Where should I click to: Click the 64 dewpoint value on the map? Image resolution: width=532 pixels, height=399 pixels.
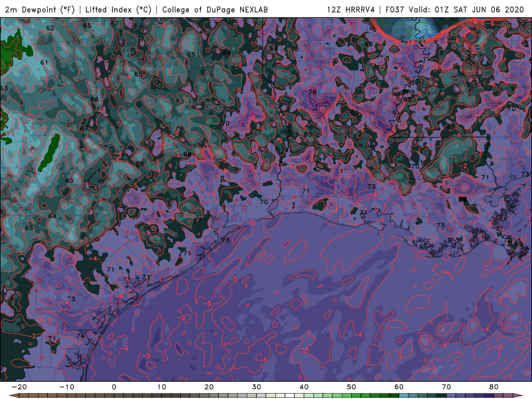click(x=53, y=216)
